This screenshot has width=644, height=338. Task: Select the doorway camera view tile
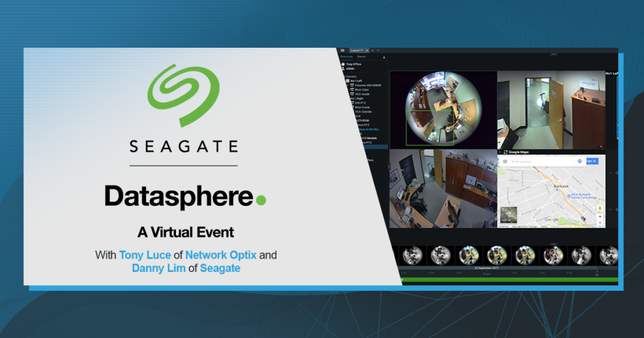tap(551, 109)
